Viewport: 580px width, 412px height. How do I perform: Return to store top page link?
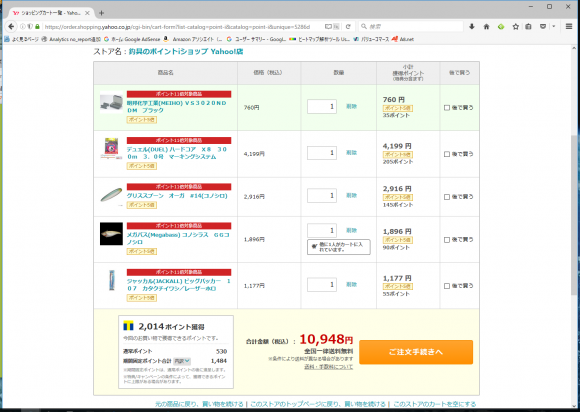pyautogui.click(x=318, y=404)
